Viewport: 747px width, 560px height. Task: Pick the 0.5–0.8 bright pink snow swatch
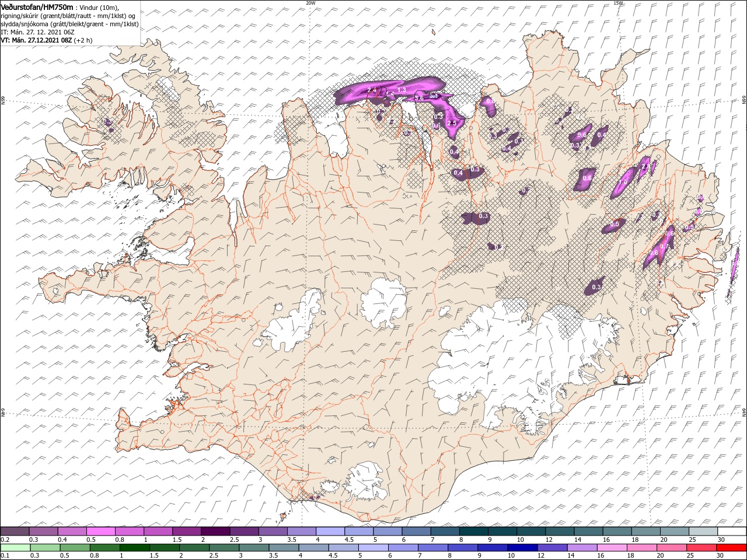(x=101, y=531)
